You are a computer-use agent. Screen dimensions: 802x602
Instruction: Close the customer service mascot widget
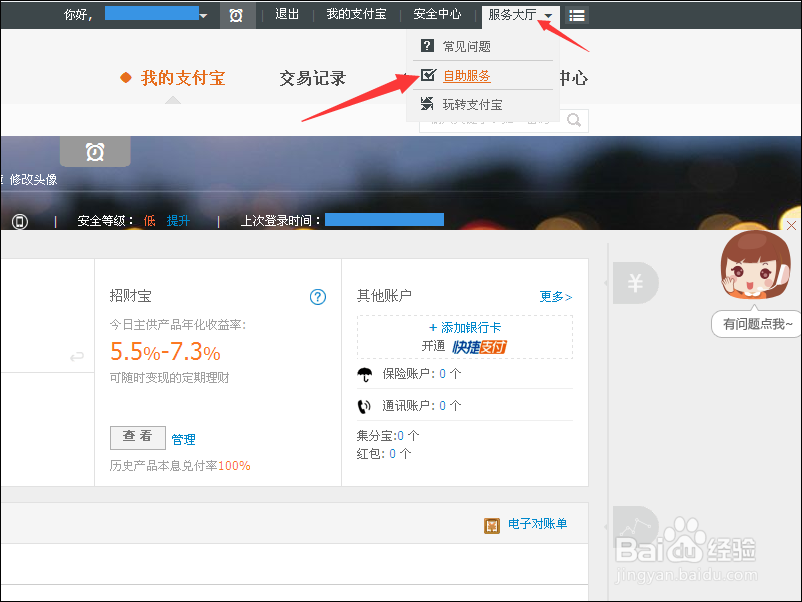click(792, 226)
